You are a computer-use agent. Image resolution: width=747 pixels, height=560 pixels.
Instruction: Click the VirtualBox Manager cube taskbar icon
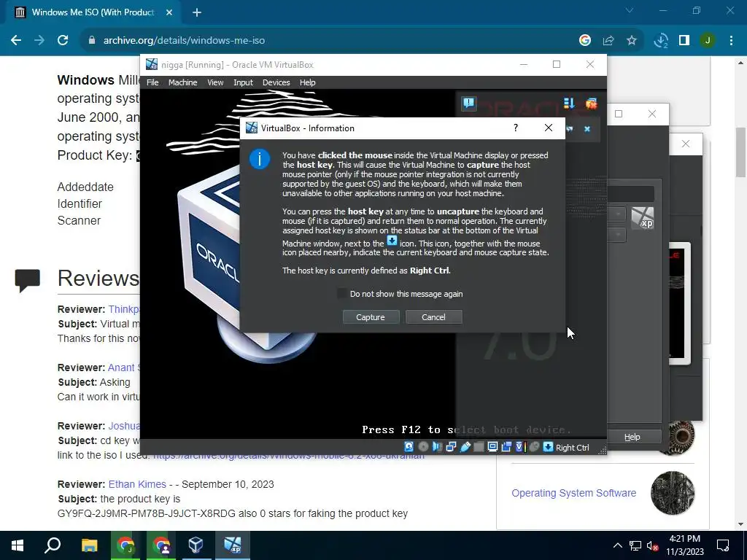click(x=196, y=545)
